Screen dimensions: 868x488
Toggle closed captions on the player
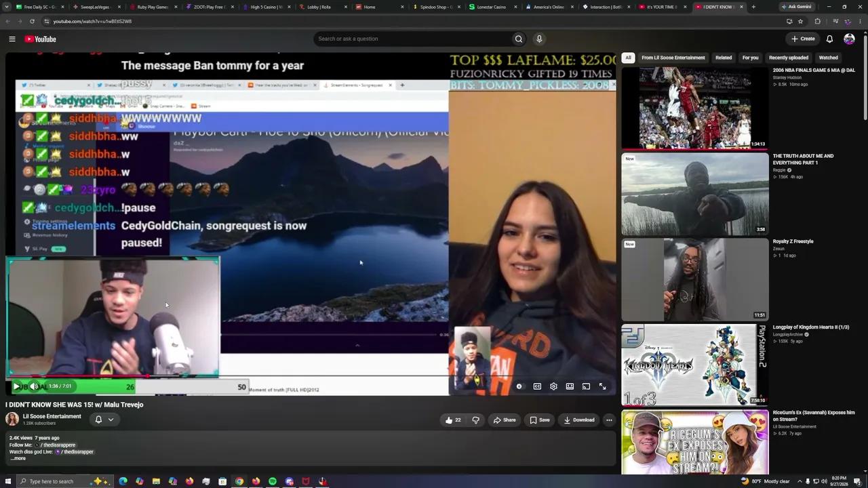[x=537, y=386]
